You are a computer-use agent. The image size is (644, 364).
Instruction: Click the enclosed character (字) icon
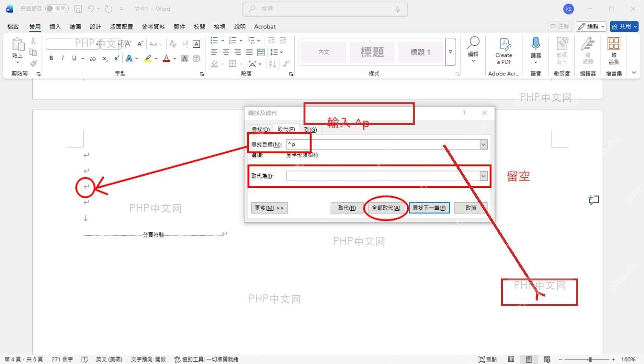197,58
